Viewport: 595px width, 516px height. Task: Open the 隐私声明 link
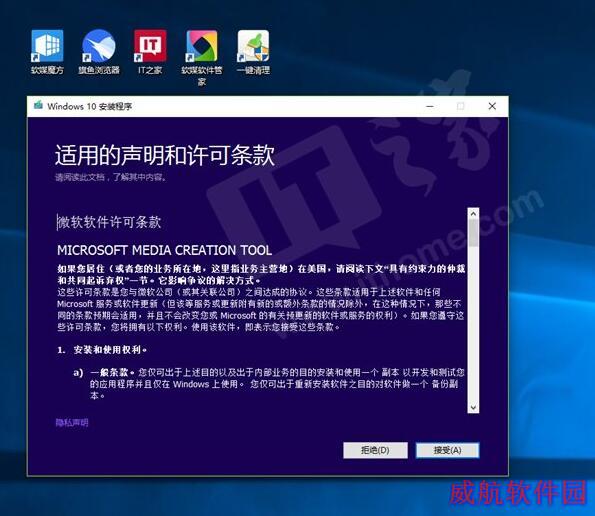(x=72, y=422)
